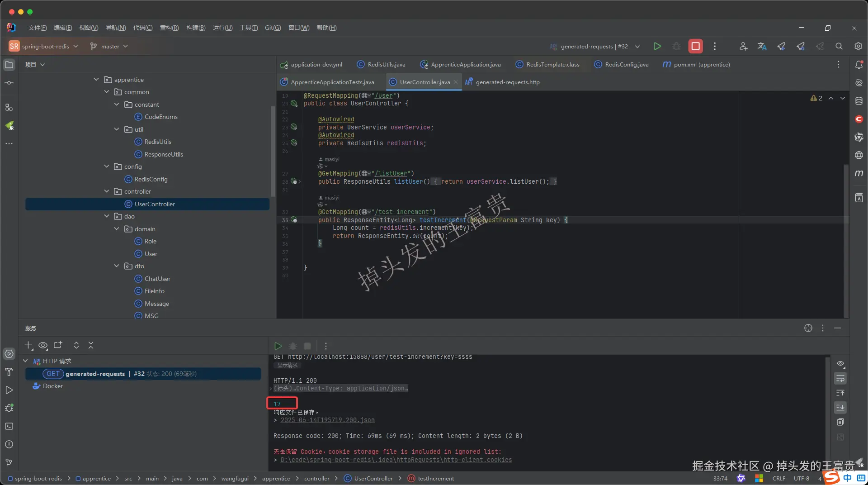Collapse the constant package
This screenshot has width=868, height=485.
117,105
